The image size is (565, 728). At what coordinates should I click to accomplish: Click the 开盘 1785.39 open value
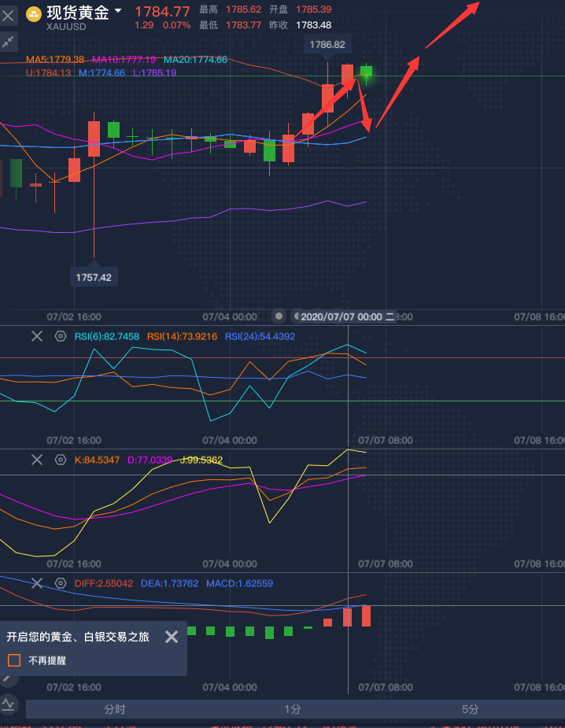tap(313, 9)
